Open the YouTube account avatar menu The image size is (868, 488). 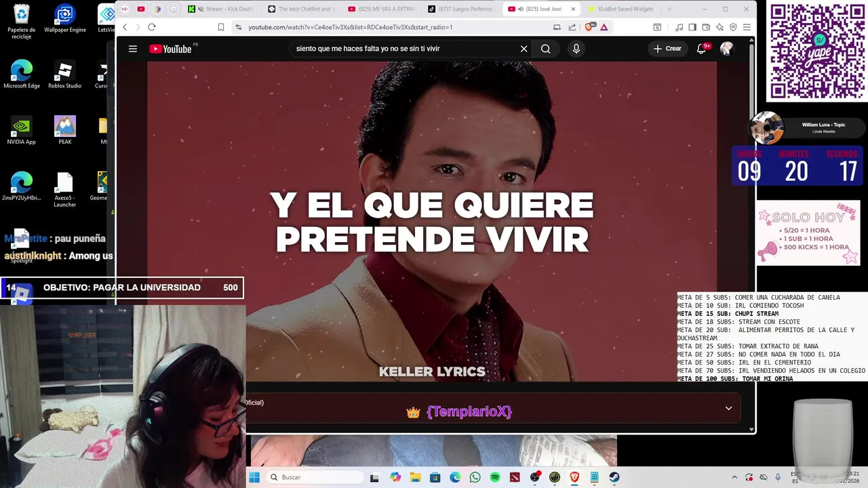(x=726, y=49)
